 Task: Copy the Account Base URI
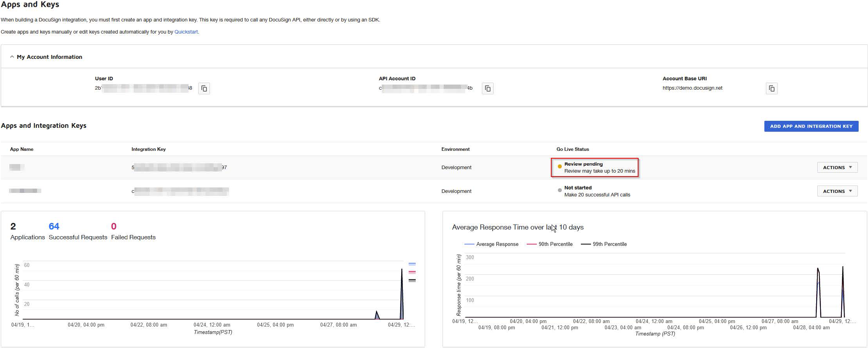(x=771, y=88)
